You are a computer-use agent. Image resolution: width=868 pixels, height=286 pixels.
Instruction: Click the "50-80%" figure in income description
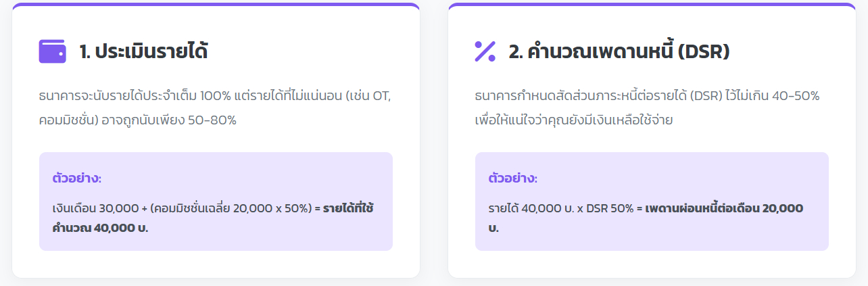pos(213,120)
